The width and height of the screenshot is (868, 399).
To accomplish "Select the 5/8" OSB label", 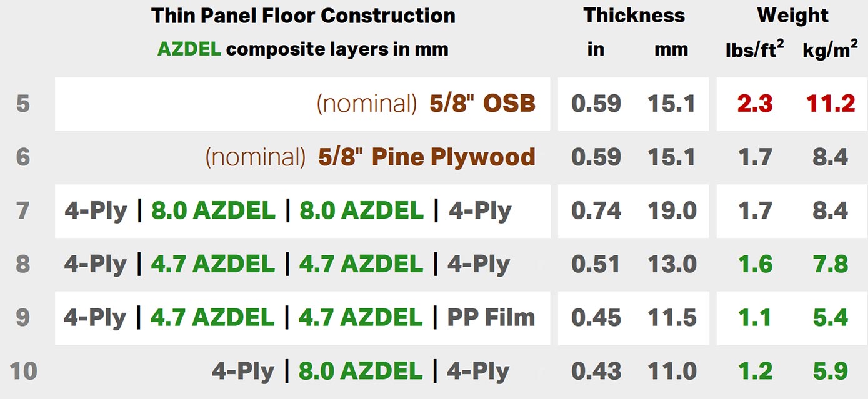I will point(482,104).
